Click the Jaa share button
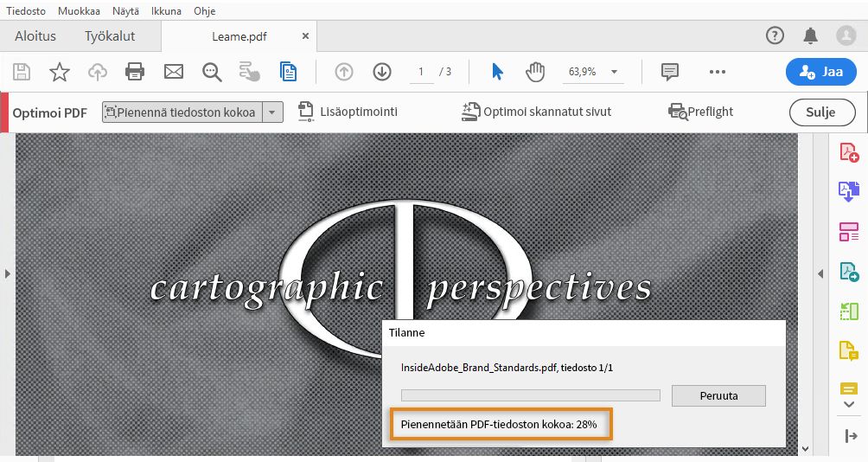This screenshot has width=868, height=462. click(x=821, y=72)
